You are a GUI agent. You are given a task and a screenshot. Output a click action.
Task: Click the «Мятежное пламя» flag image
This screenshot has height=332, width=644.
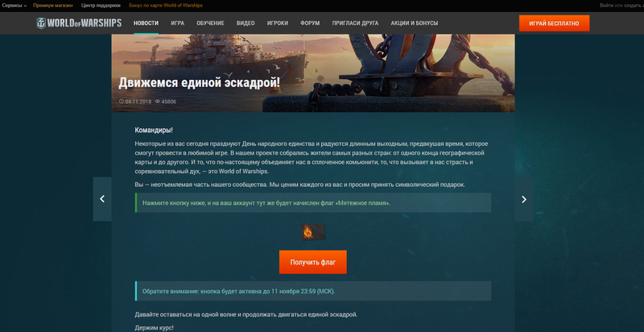[312, 232]
